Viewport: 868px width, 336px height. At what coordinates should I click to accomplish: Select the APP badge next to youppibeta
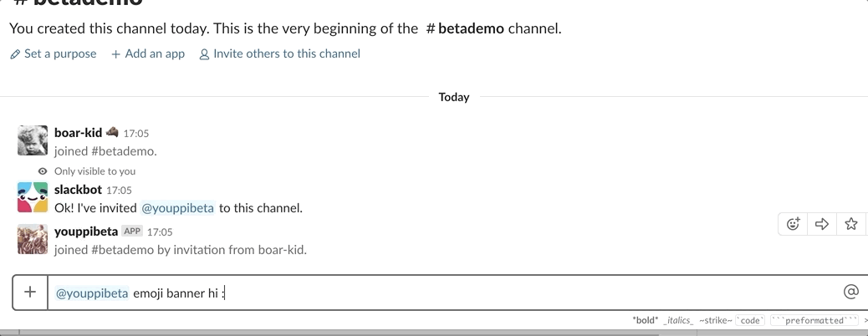coord(132,231)
